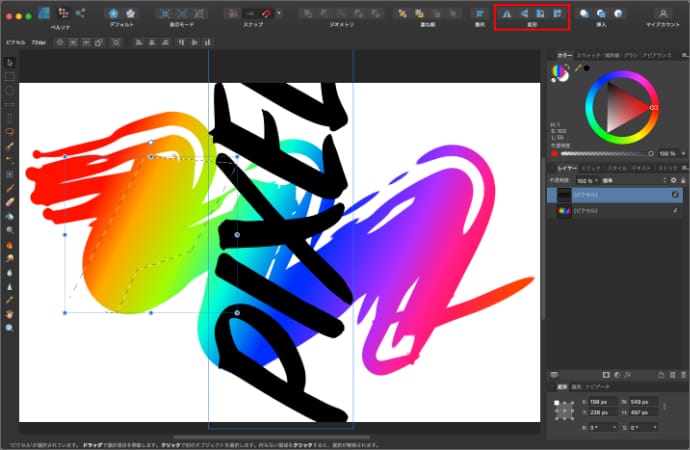Viewport: 690px width, 450px height.
Task: Click the flip horizontal icon in the transform group
Action: [x=506, y=14]
